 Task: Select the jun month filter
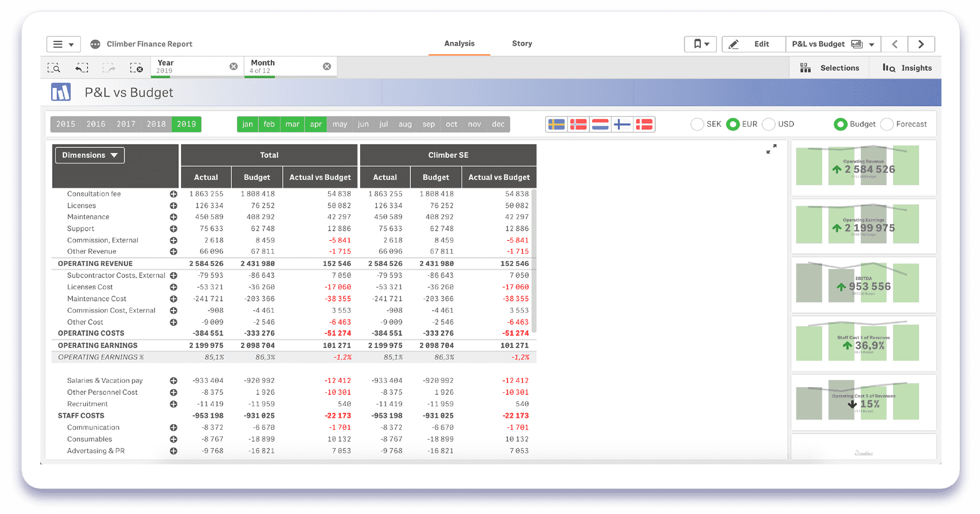click(x=363, y=124)
